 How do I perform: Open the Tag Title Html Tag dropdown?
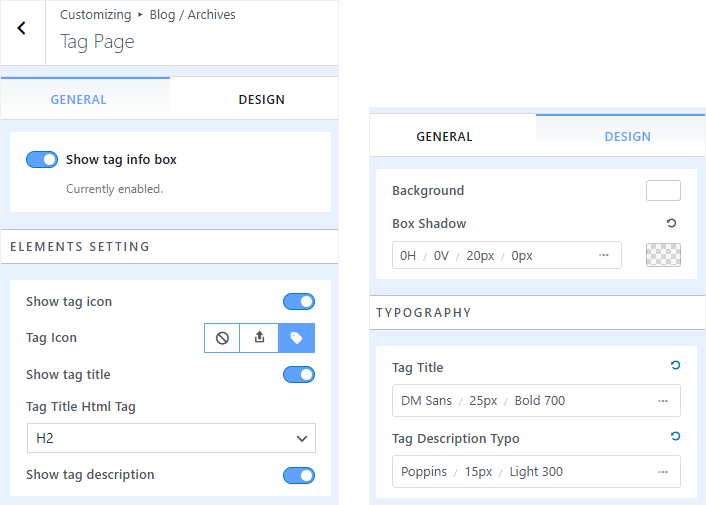click(171, 438)
